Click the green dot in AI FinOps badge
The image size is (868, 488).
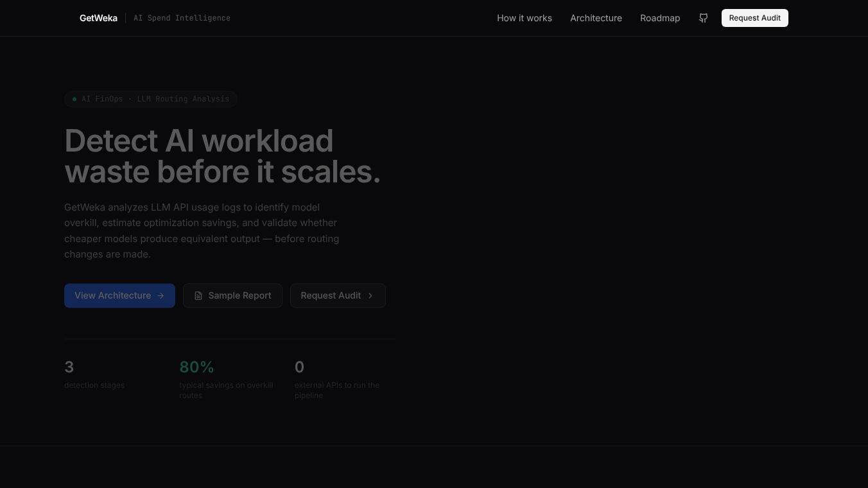pos(74,99)
